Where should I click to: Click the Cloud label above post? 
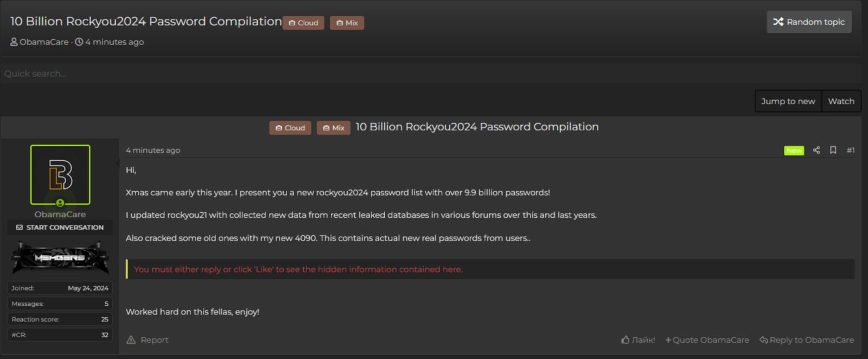coord(290,128)
